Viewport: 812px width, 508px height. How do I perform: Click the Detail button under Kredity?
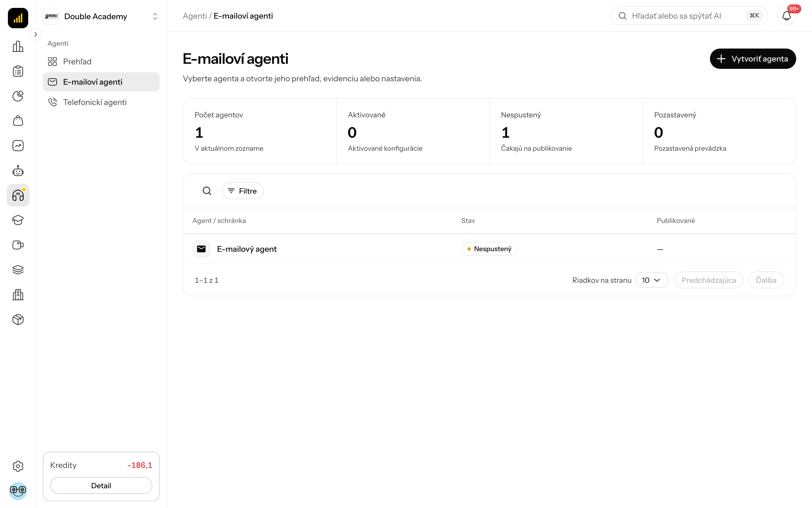point(101,485)
